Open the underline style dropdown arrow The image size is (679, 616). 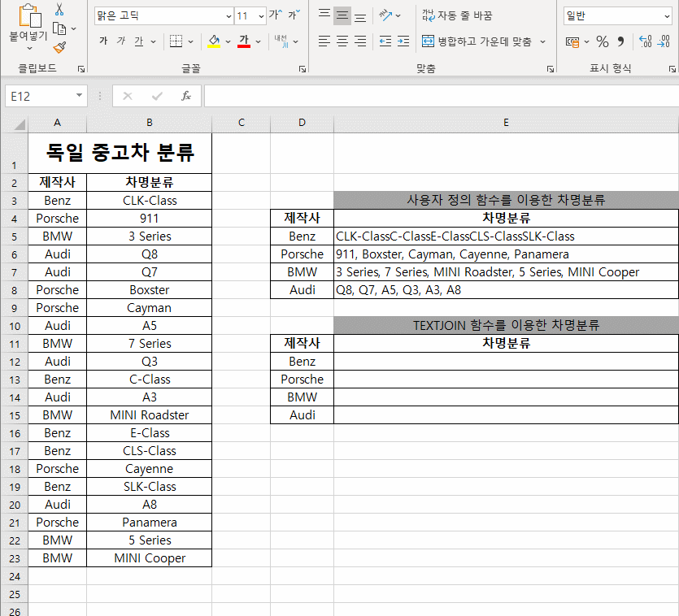pyautogui.click(x=154, y=41)
